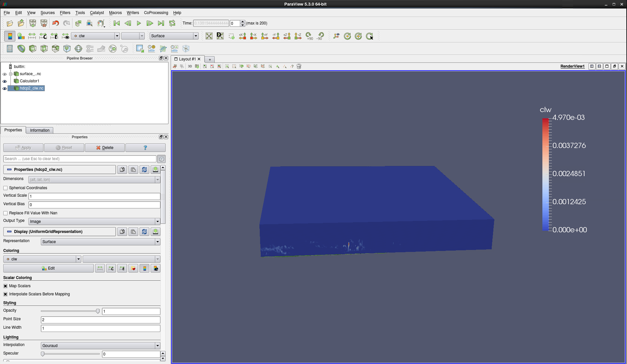Open the Output Type dropdown

[x=94, y=222]
